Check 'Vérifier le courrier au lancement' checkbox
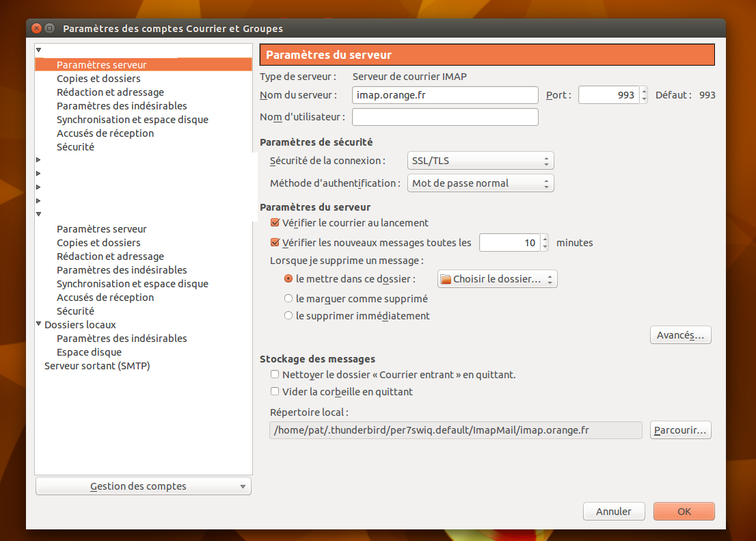Image resolution: width=756 pixels, height=541 pixels. coord(275,223)
